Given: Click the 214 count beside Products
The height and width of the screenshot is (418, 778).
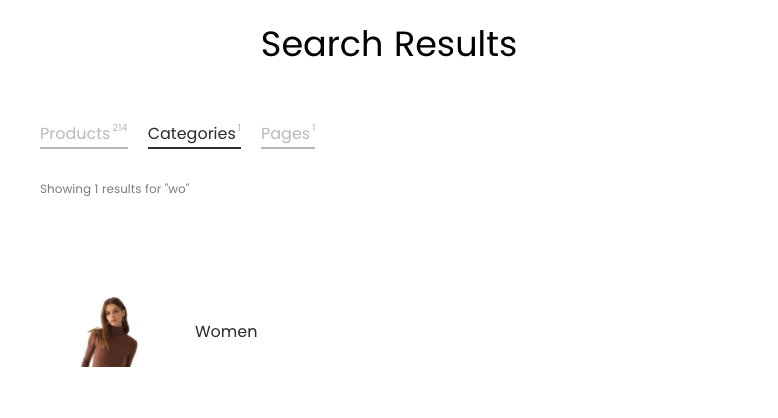Looking at the screenshot, I should 120,128.
